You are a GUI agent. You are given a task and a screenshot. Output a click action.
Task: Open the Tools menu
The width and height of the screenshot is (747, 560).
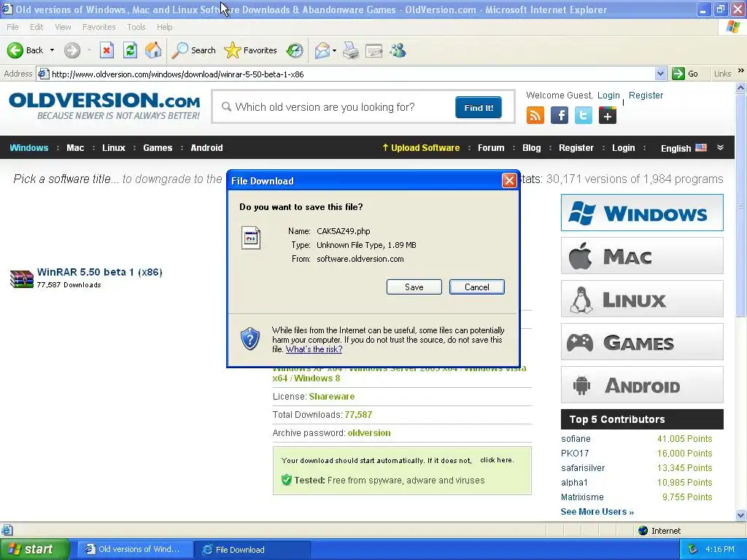(x=136, y=27)
